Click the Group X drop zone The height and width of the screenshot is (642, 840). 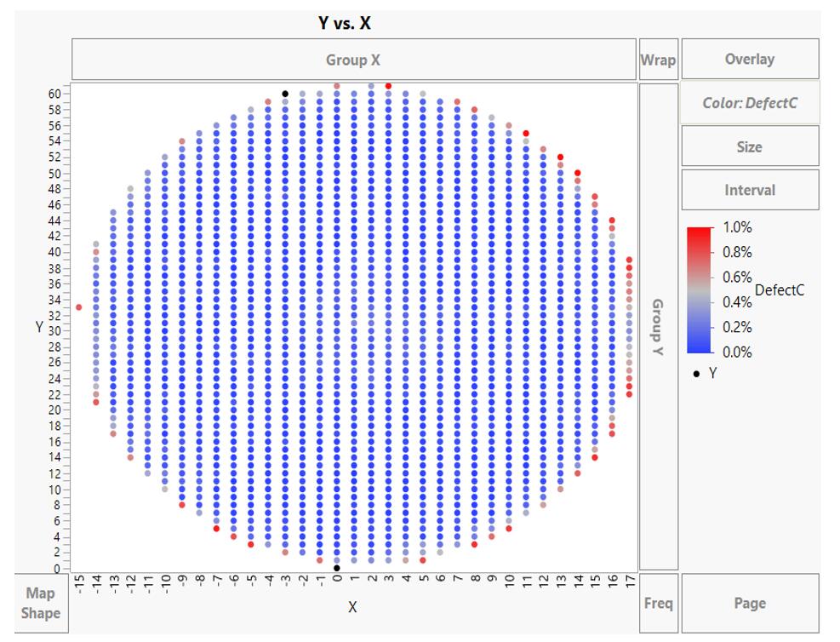coord(353,60)
